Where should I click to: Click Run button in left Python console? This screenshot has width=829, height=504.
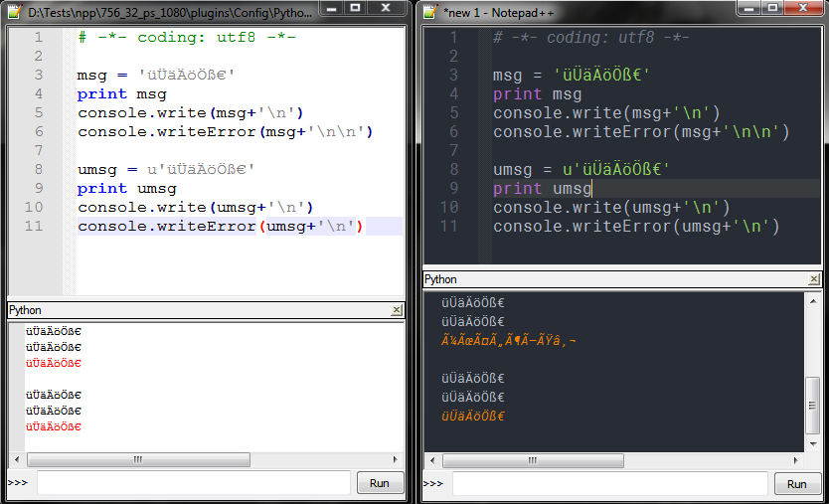pyautogui.click(x=380, y=483)
